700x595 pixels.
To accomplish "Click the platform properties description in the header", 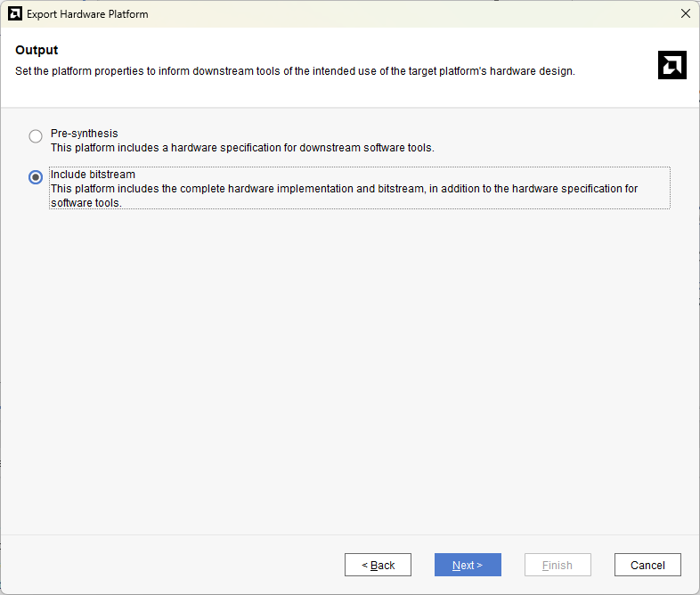I will point(295,71).
